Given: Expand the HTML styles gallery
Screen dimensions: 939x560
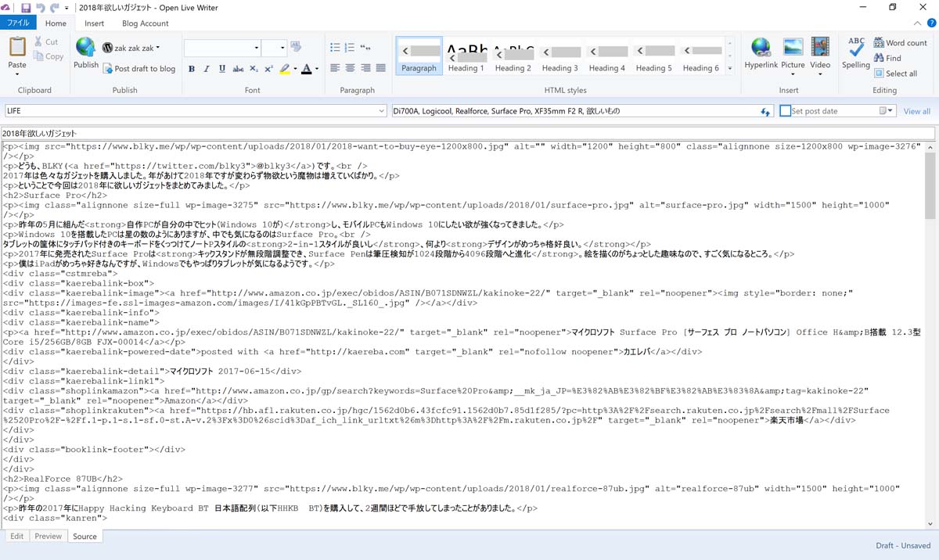Looking at the screenshot, I should point(730,69).
